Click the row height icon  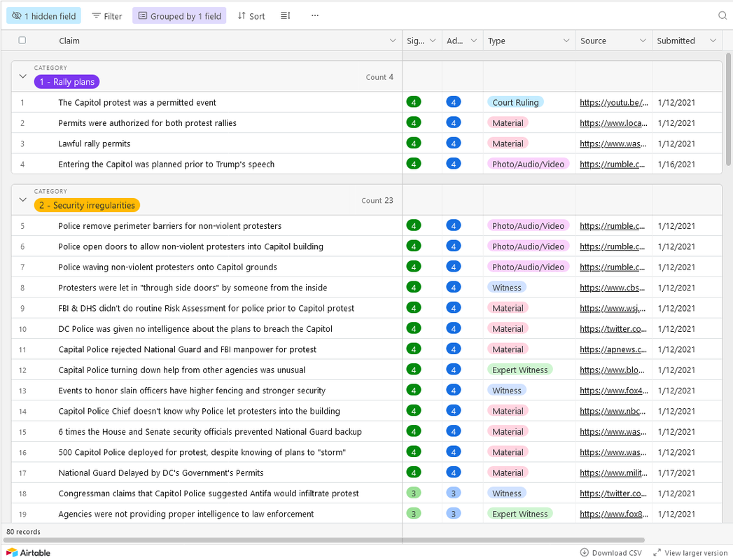pyautogui.click(x=285, y=15)
